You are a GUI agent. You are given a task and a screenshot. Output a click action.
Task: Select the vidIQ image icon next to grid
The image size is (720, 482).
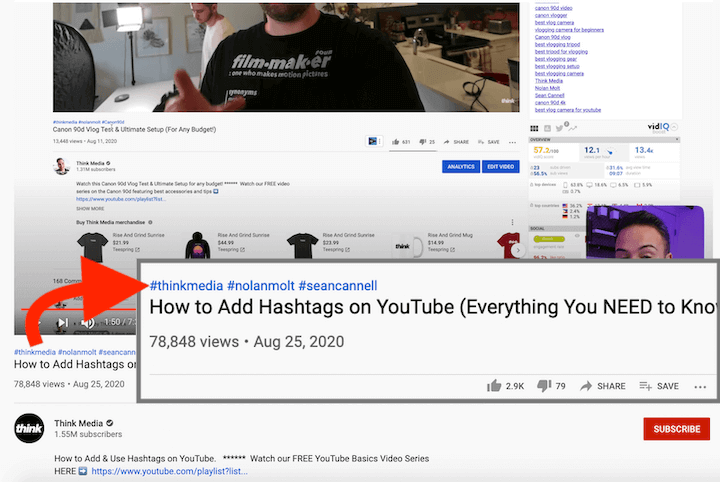point(547,129)
